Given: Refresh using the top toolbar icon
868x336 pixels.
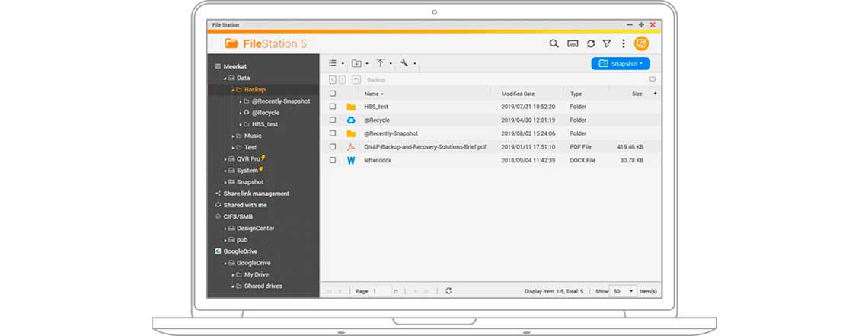Looking at the screenshot, I should (x=590, y=44).
